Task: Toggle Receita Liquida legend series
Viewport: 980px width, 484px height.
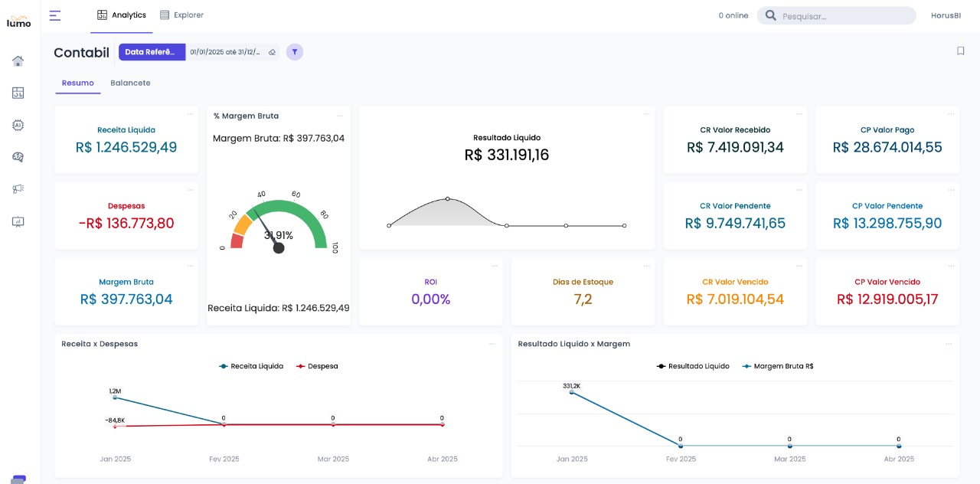Action: (x=251, y=366)
